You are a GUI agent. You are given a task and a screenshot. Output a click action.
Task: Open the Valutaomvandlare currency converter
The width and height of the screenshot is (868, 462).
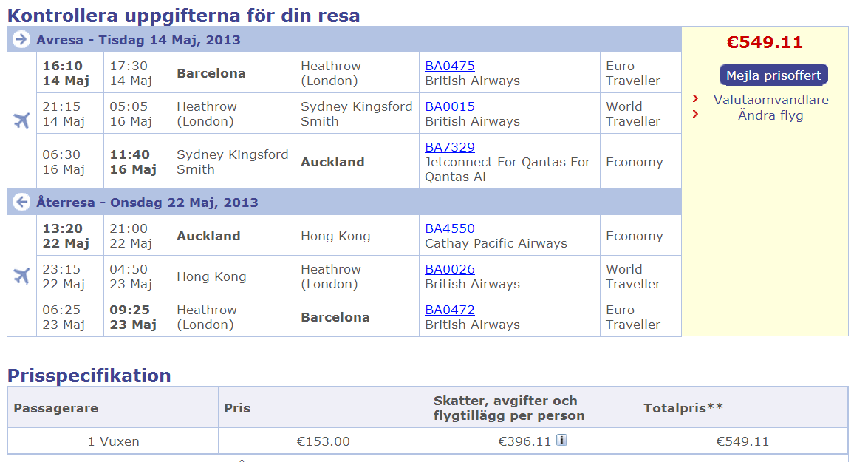point(770,101)
